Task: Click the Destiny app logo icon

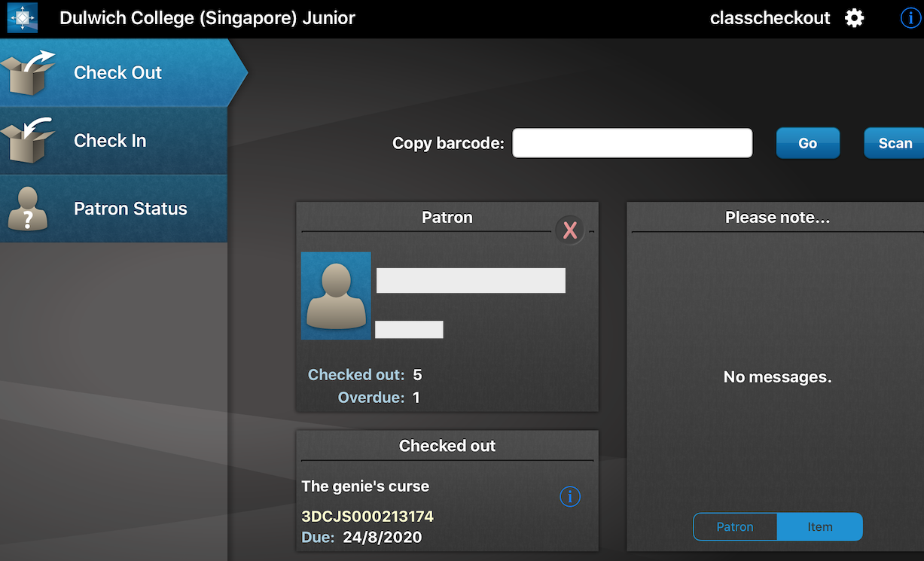Action: tap(23, 18)
